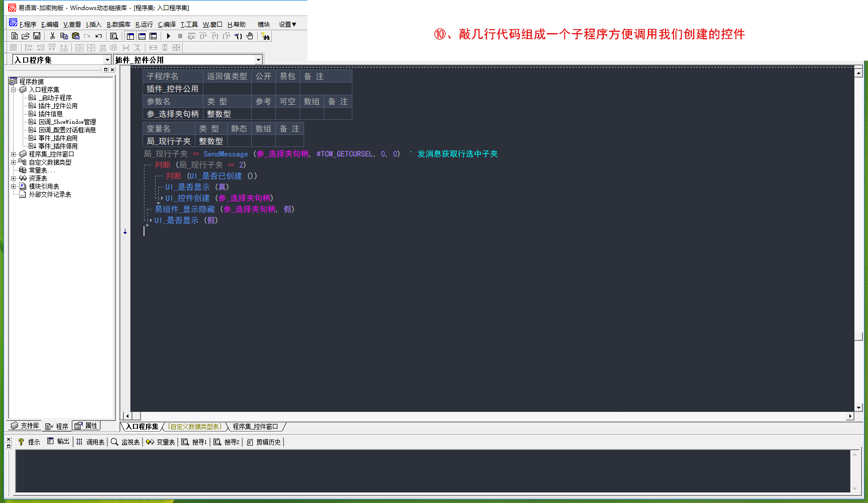This screenshot has width=868, height=503.
Task: Click the Save file toolbar icon
Action: pos(37,36)
